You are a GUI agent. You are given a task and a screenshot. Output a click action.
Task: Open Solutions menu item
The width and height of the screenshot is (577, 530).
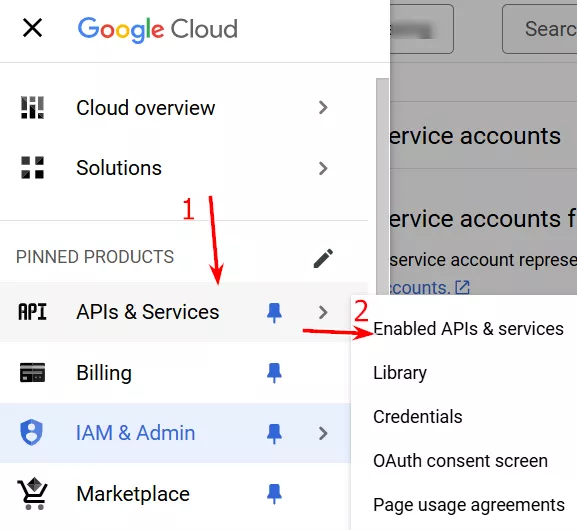pyautogui.click(x=184, y=168)
